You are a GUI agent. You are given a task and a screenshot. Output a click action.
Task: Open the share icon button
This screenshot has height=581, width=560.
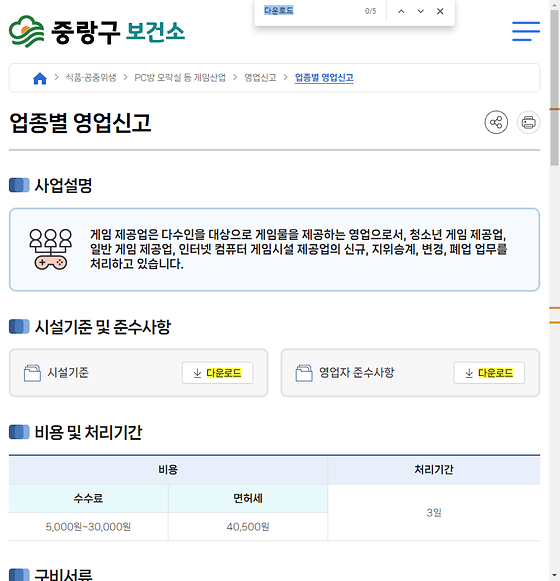[x=496, y=122]
